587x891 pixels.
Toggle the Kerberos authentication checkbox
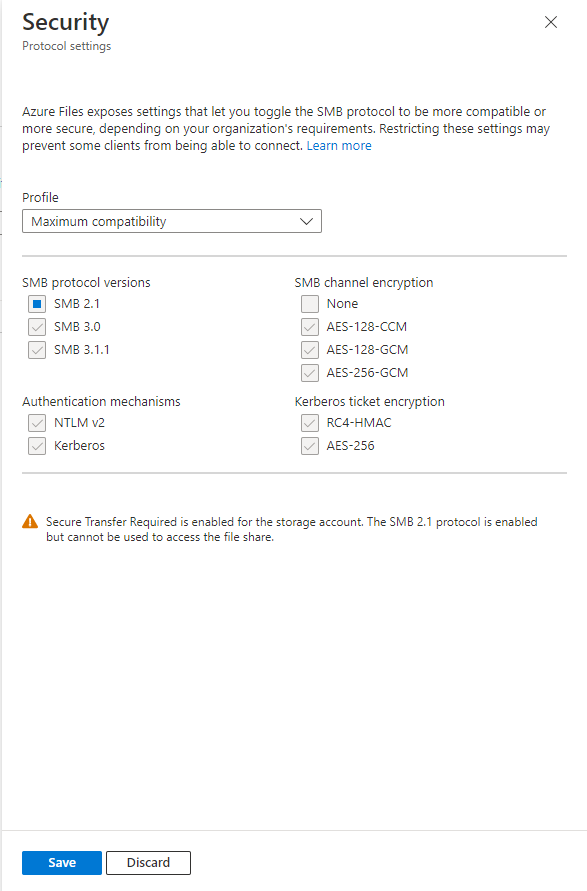(x=37, y=445)
